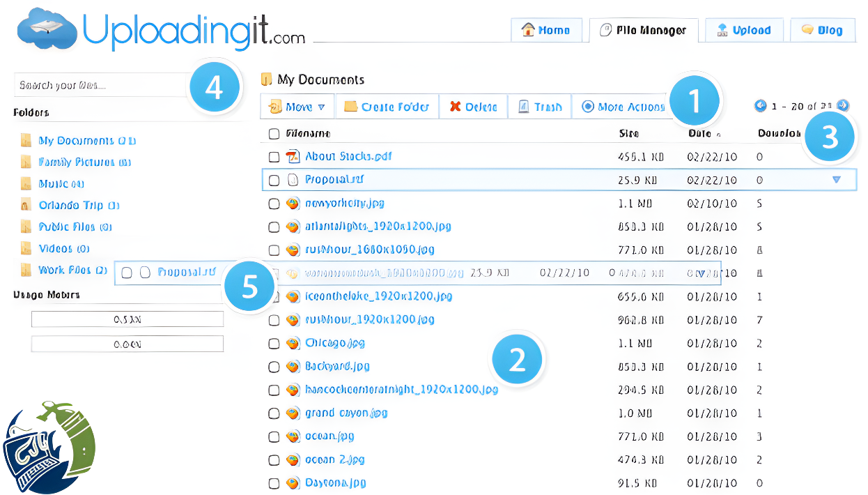Click the image icon beside Daytona.jpg
Image resolution: width=868 pixels, height=495 pixels.
click(x=293, y=482)
